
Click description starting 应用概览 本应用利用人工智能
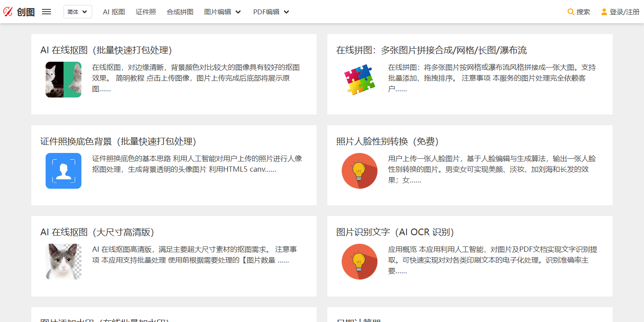(493, 260)
